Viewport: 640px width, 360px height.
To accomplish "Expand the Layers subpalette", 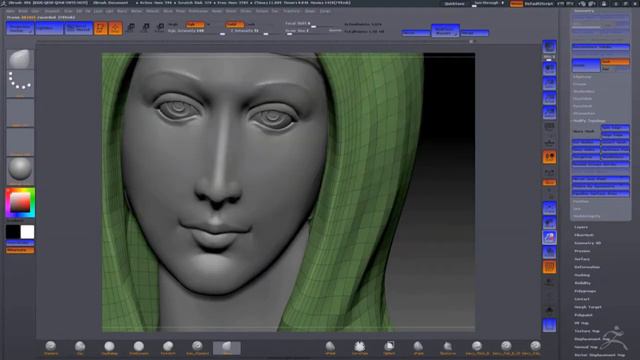I will tap(581, 227).
